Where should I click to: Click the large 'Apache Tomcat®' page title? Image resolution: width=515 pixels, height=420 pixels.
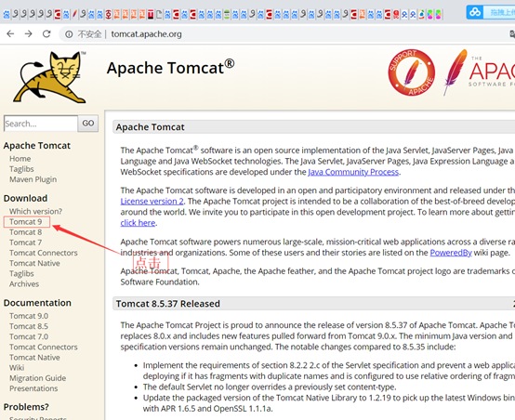coord(170,67)
